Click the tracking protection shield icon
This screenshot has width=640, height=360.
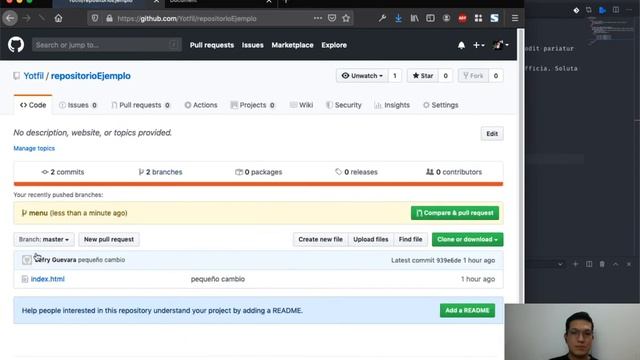click(95, 18)
